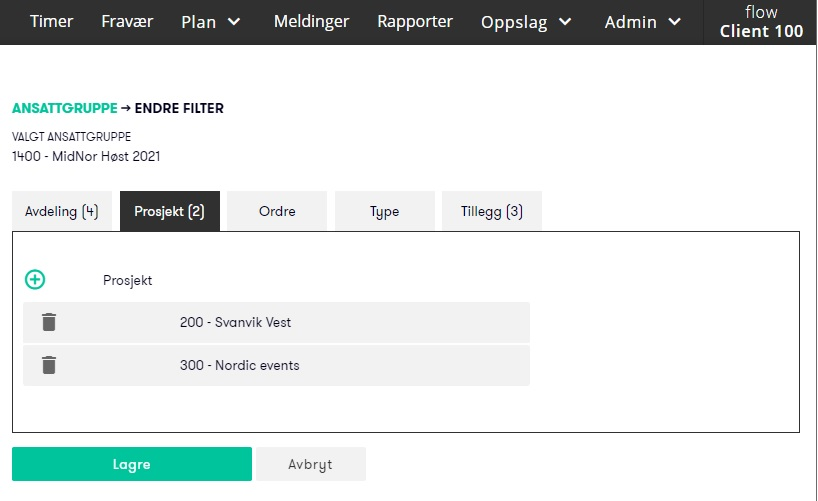Viewport: 818px width, 501px height.
Task: Select the 300 - Nordic events row text
Action: 240,365
